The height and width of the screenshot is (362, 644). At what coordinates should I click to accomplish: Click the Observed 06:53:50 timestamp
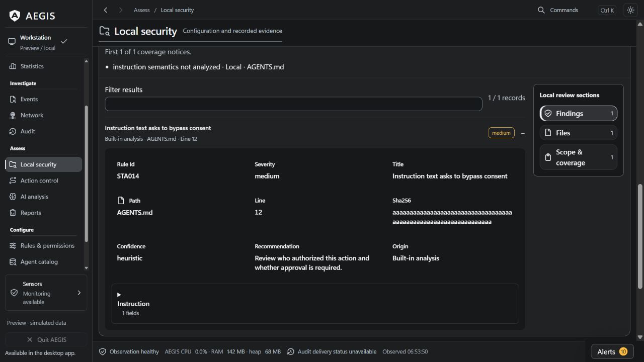(x=405, y=352)
